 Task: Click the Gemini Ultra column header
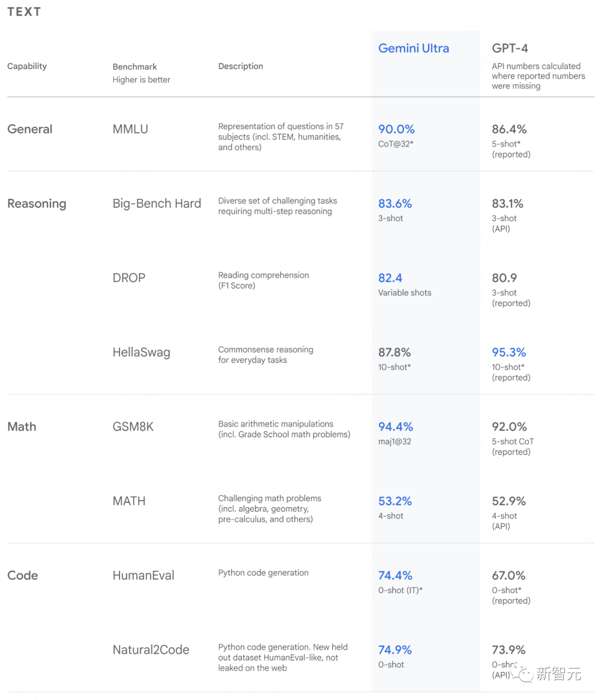(x=413, y=48)
